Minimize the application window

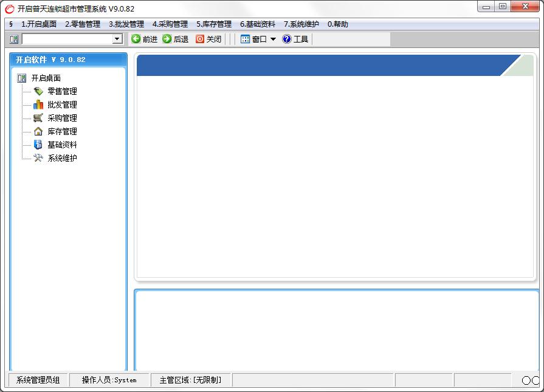[x=486, y=7]
